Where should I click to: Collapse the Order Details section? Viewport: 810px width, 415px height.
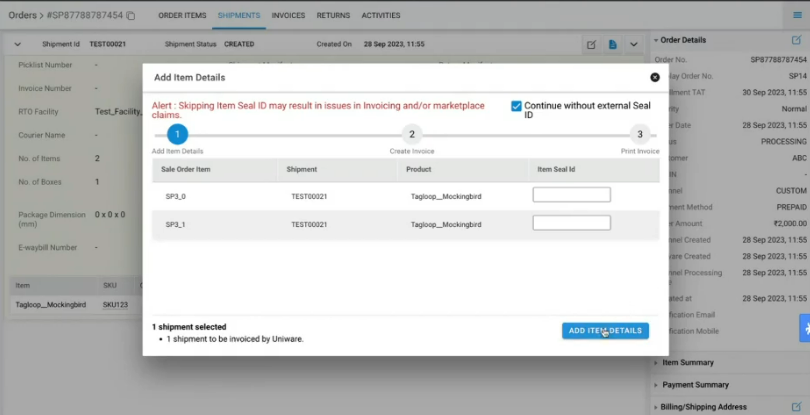pyautogui.click(x=656, y=40)
